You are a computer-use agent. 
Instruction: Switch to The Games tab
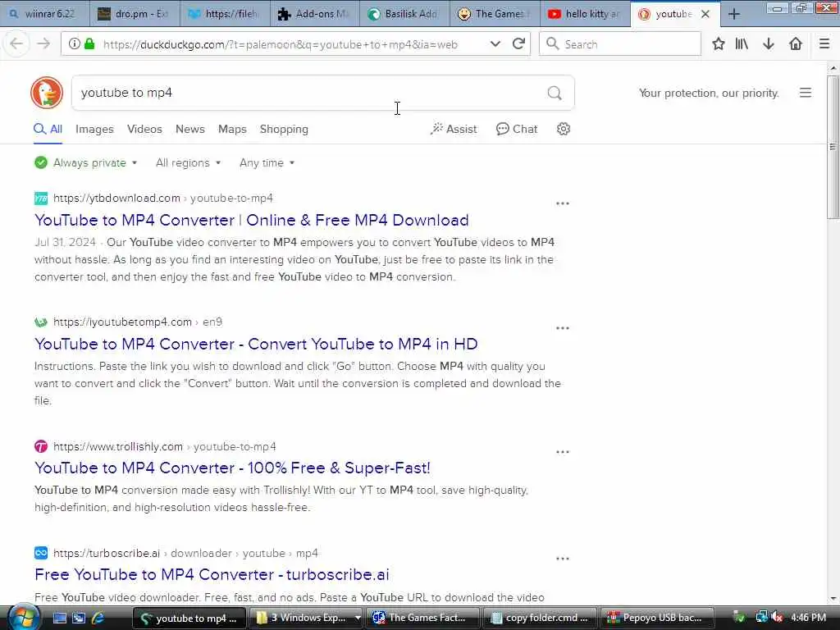(495, 15)
